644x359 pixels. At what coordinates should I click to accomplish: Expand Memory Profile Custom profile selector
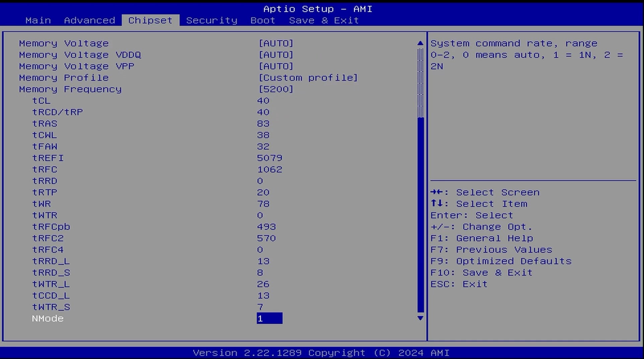(x=308, y=78)
